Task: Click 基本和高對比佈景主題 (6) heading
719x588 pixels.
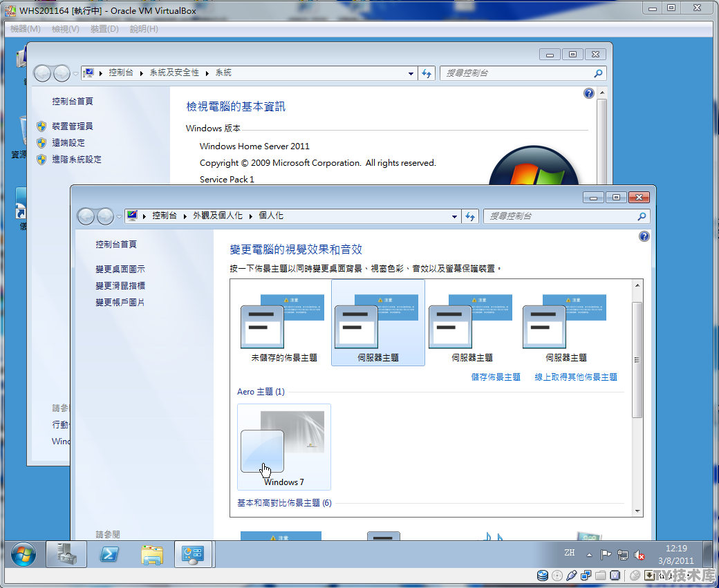Action: tap(284, 503)
